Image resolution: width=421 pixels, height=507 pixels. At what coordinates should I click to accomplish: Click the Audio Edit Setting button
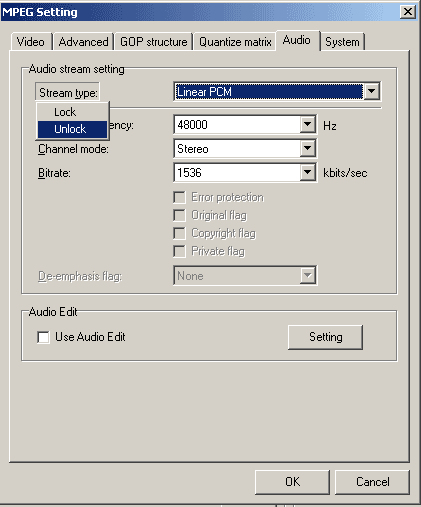point(325,337)
